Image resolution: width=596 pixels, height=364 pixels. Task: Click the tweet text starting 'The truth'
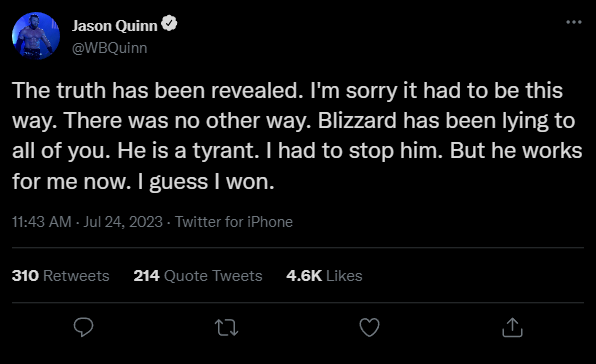click(x=297, y=136)
